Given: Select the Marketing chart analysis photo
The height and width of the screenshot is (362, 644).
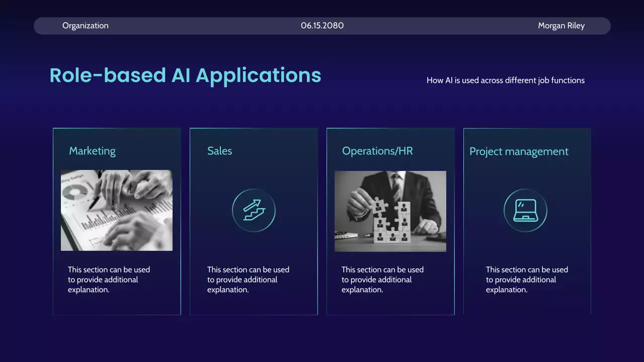Looking at the screenshot, I should coord(117,210).
